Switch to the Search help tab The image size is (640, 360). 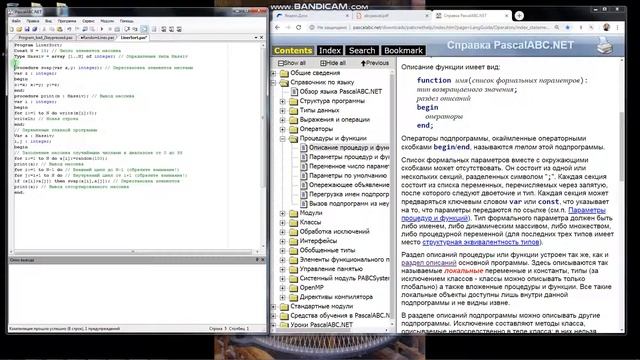(x=362, y=50)
